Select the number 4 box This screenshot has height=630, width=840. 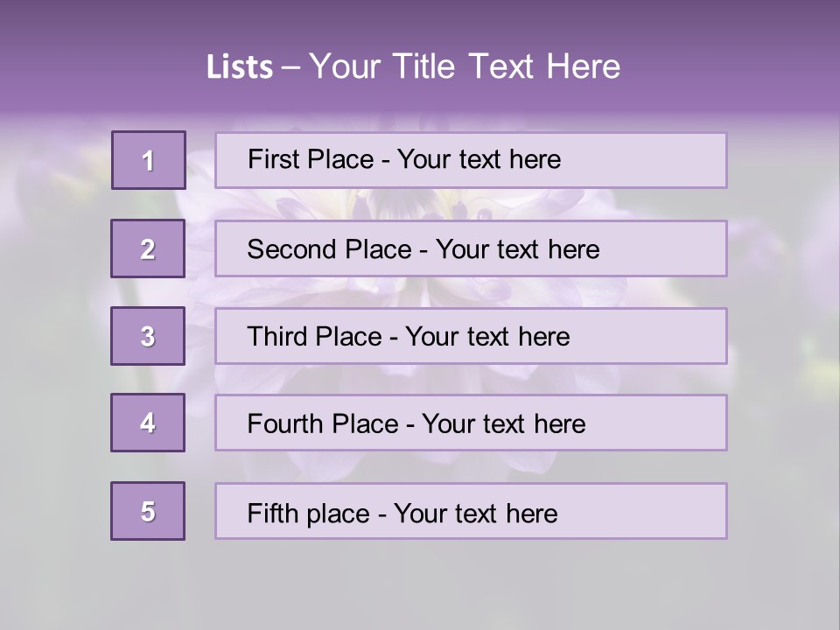click(148, 423)
